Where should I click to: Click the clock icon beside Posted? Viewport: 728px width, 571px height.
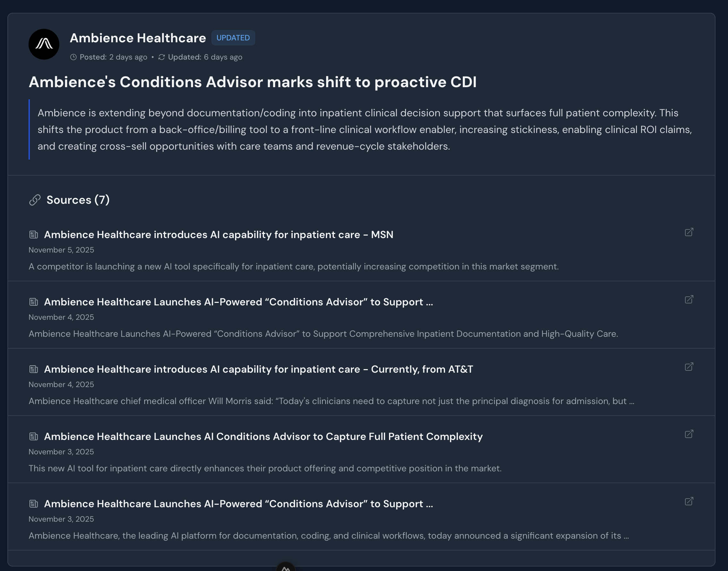point(73,57)
